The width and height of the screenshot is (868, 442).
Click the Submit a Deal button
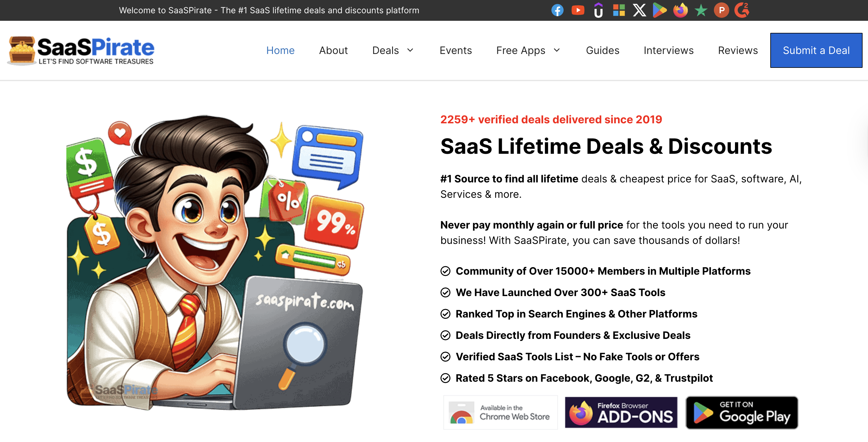click(x=816, y=50)
